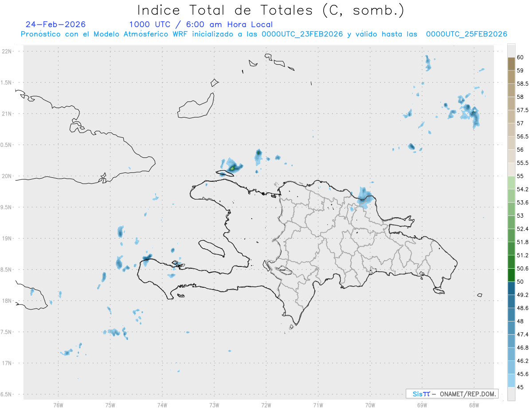Click the colorbar value "47.4"

coord(523,334)
